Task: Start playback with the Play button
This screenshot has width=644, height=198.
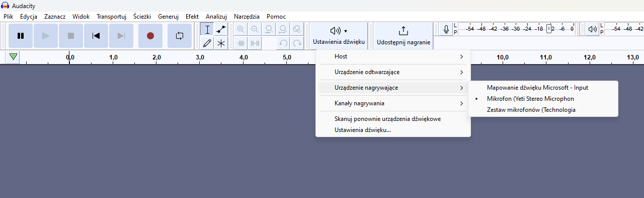Action: point(46,36)
